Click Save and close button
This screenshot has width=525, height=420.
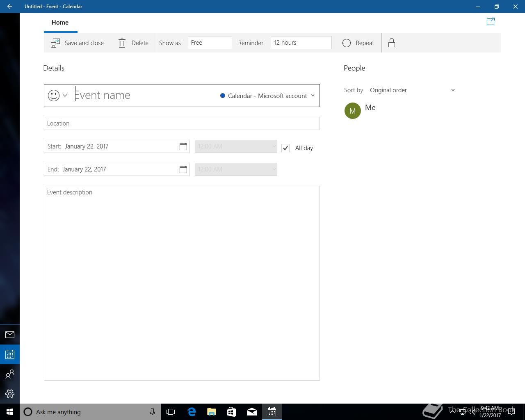(x=77, y=43)
